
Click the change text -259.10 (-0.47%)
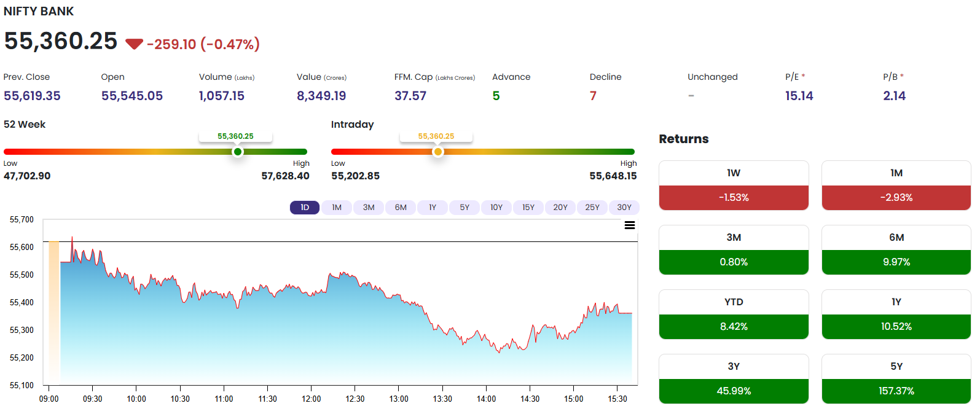pyautogui.click(x=203, y=44)
